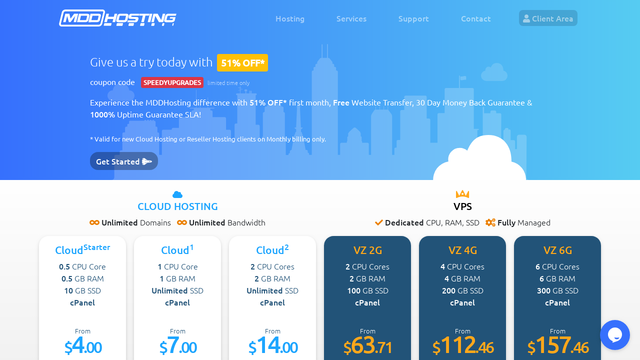Screen dimensions: 640x360
Task: Open the Services menu
Action: 351,19
